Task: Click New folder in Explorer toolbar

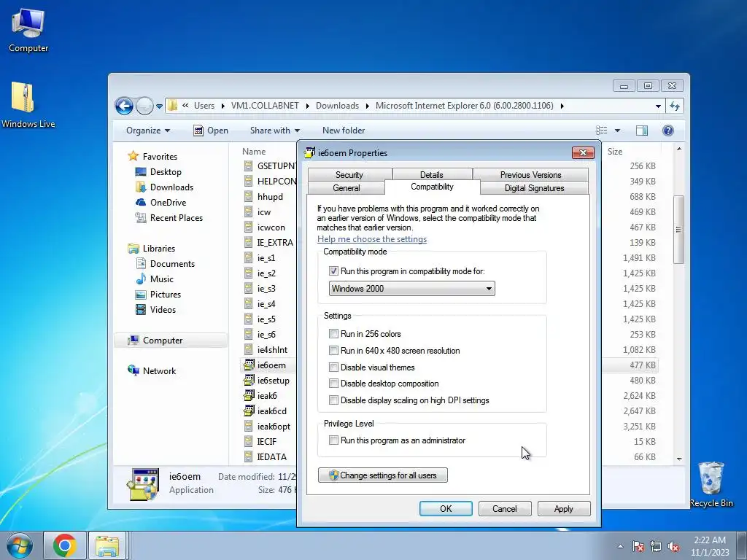Action: coord(344,131)
